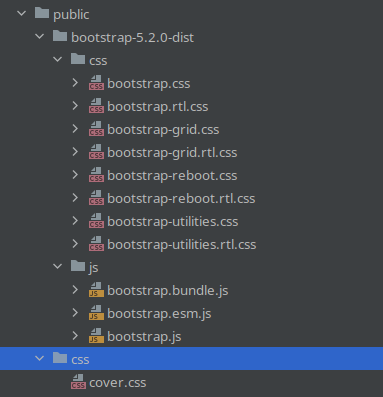
Task: Select bootstrap-reboot.css in the tree
Action: coord(172,176)
